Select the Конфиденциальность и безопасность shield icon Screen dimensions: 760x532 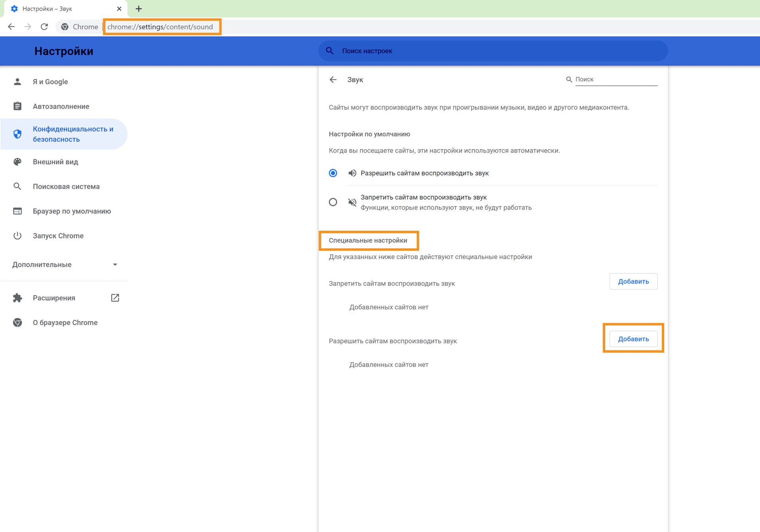click(x=17, y=134)
